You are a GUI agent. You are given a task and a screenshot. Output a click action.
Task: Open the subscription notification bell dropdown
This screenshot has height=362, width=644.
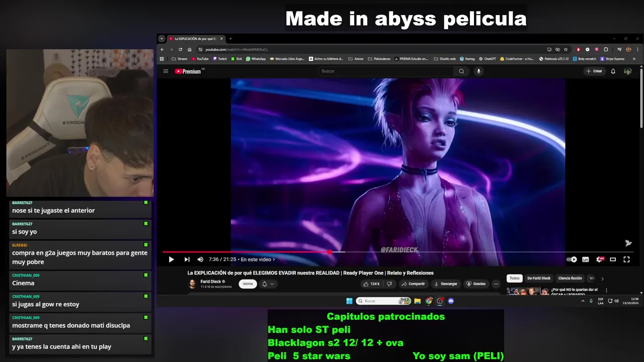pos(268,284)
